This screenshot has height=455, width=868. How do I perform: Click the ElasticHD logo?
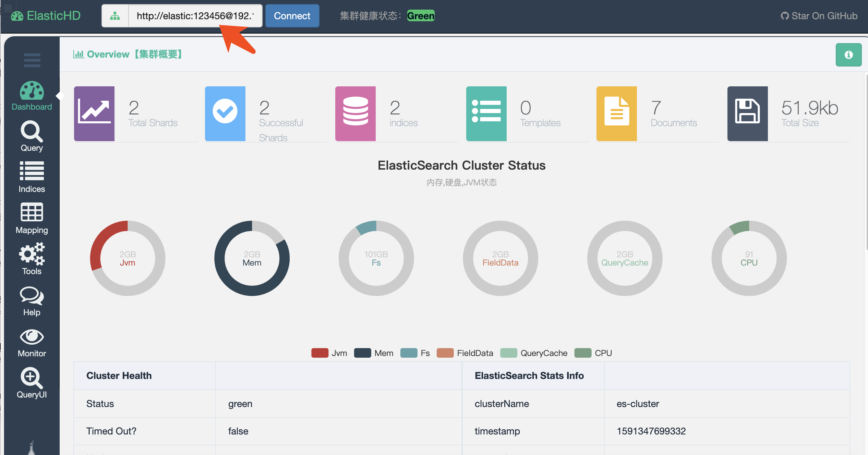tap(46, 16)
